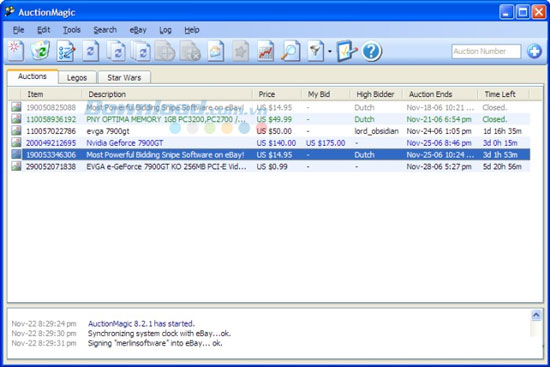This screenshot has height=367, width=550.
Task: Click picture icon of item 110057022786
Action: [16, 131]
